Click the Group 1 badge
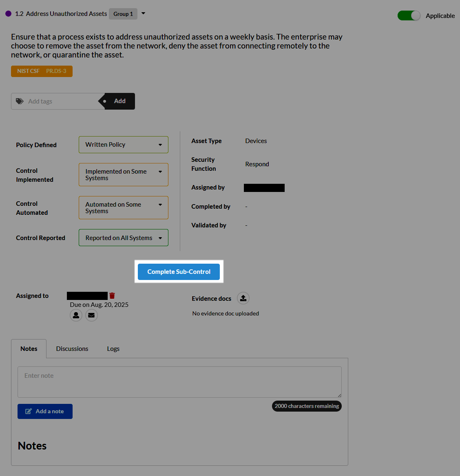 [x=123, y=14]
